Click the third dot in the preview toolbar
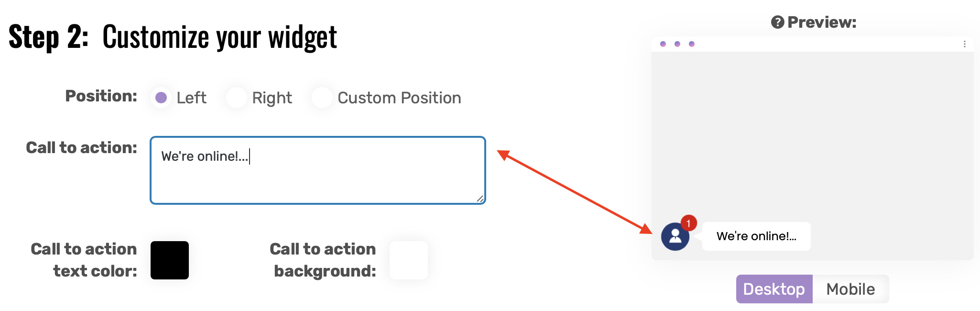The height and width of the screenshot is (311, 980). (x=691, y=44)
